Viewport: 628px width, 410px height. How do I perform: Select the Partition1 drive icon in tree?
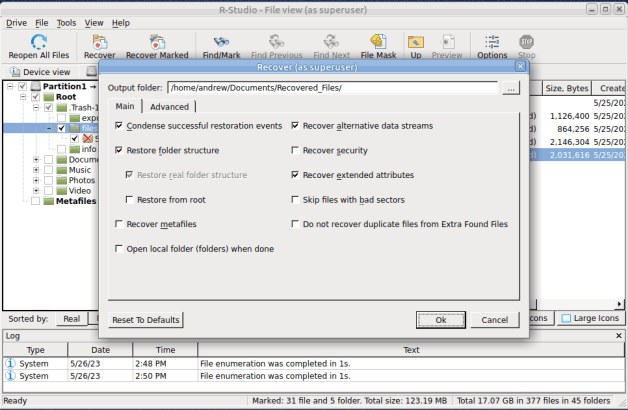point(36,86)
